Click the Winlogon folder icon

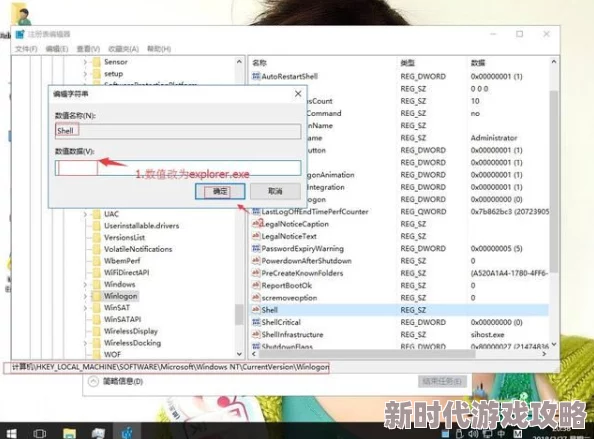click(97, 296)
